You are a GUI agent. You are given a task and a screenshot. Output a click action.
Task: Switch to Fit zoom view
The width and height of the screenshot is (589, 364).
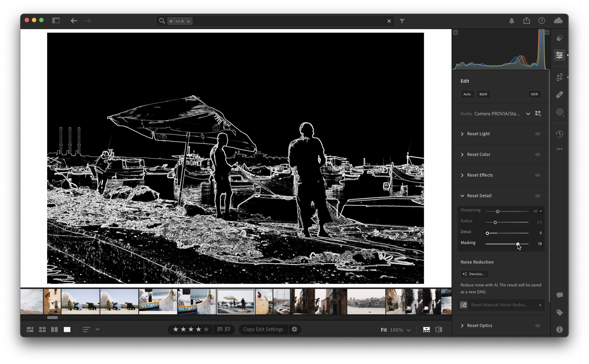click(384, 330)
